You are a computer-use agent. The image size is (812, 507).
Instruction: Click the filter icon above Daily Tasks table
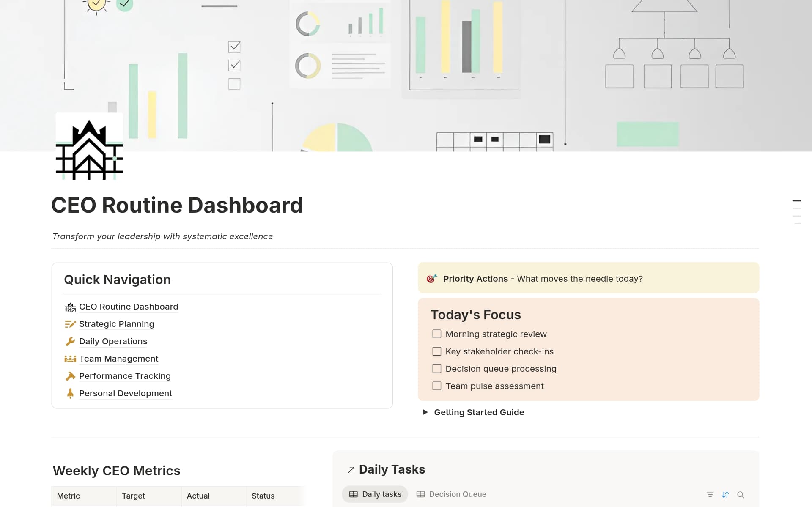coord(710,494)
